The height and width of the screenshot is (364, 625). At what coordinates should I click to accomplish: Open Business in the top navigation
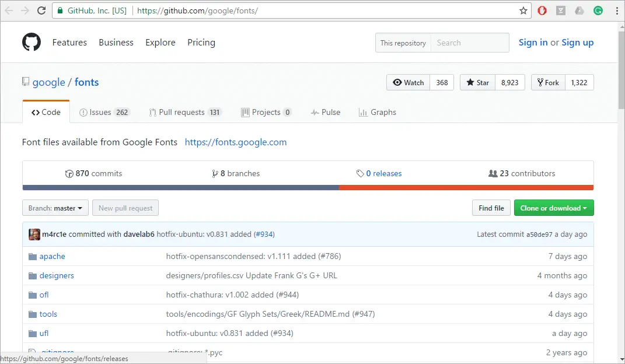116,42
